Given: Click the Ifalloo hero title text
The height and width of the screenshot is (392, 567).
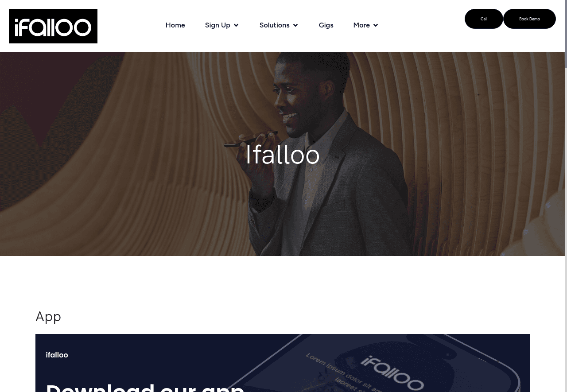Looking at the screenshot, I should click(283, 155).
